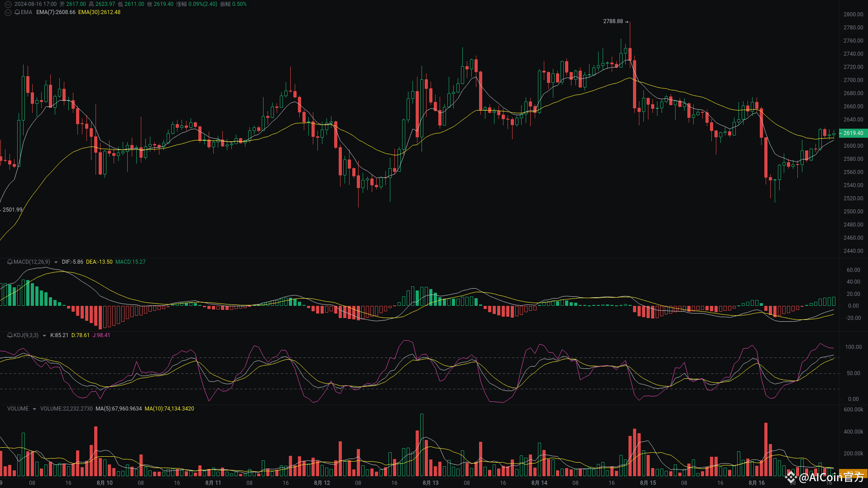Select the 8月13 date label on time axis

[x=430, y=483]
